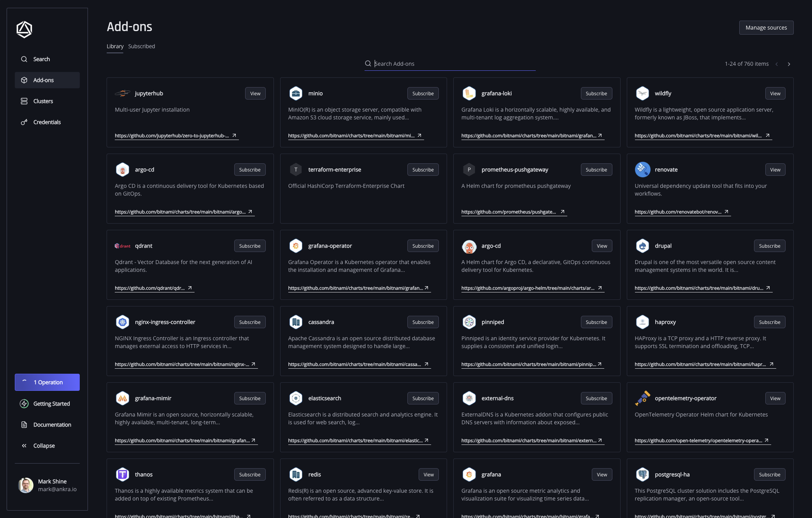Click the minio logo icon
The image size is (812, 518).
[296, 93]
